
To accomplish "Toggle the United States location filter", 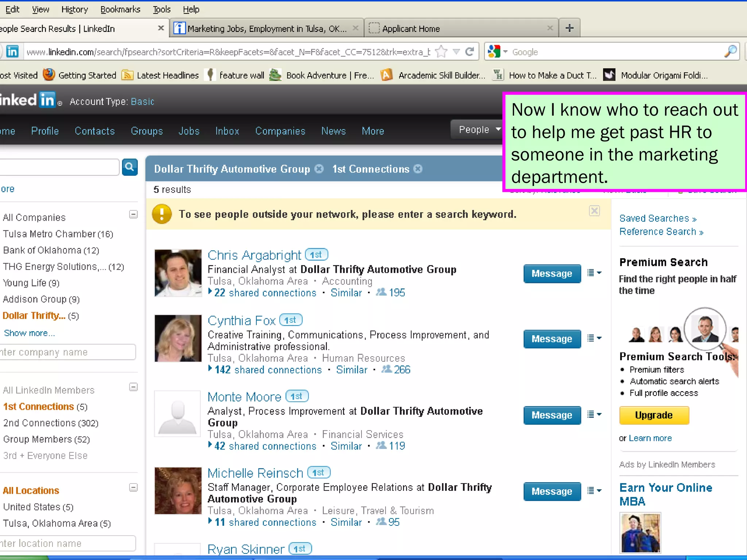I will pyautogui.click(x=38, y=507).
